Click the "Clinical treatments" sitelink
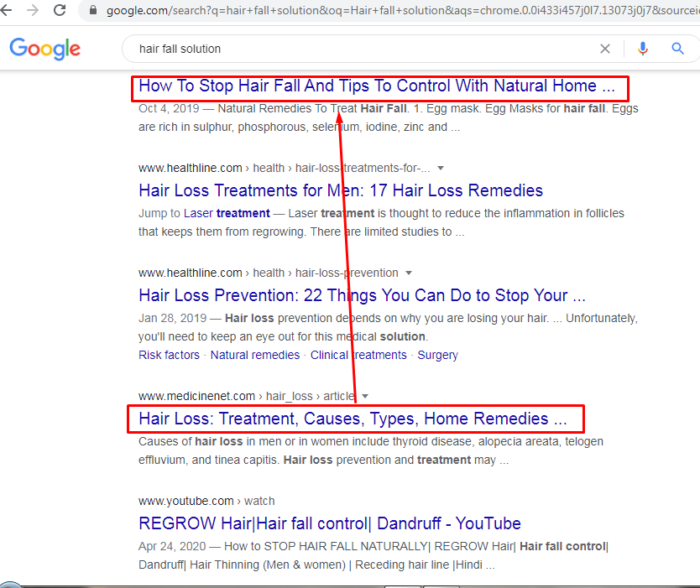 [358, 355]
